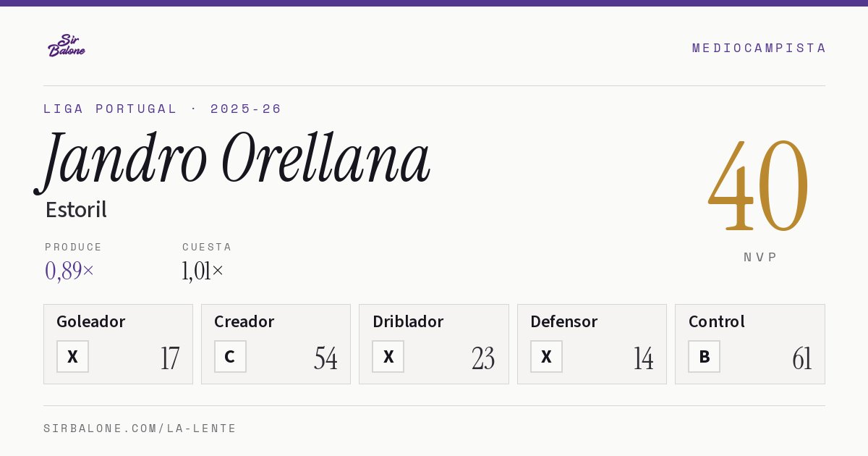868x456 pixels.
Task: Open the Driblador stat card
Action: coord(434,344)
